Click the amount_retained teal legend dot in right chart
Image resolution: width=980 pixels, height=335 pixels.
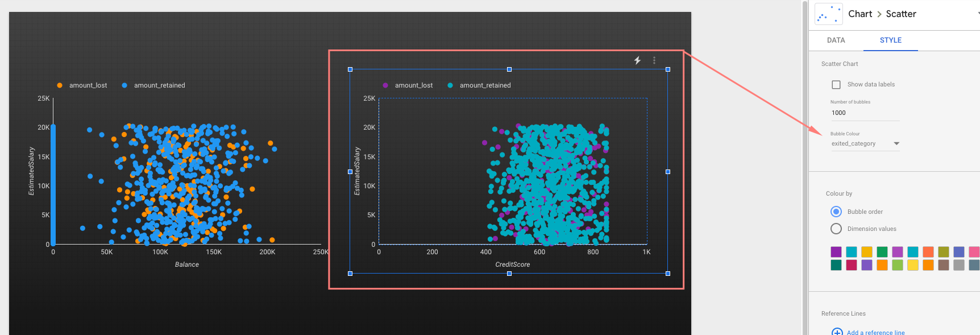tap(450, 85)
